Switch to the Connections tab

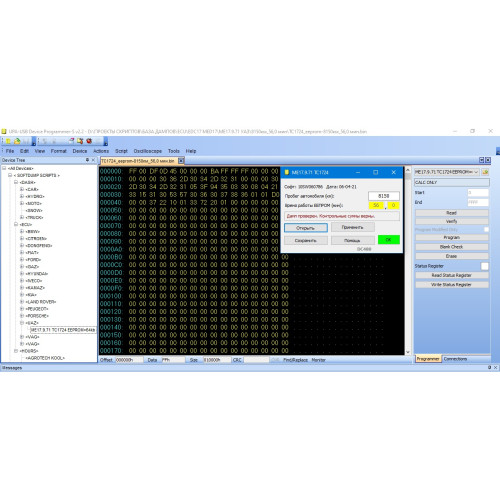click(455, 359)
